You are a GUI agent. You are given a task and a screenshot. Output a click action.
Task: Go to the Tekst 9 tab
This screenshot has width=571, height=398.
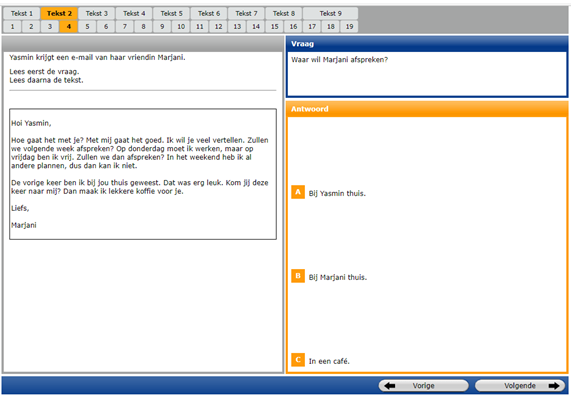coord(330,13)
